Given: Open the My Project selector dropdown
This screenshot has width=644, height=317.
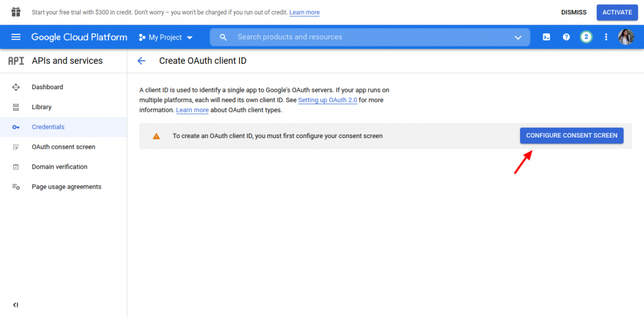Looking at the screenshot, I should click(x=165, y=37).
